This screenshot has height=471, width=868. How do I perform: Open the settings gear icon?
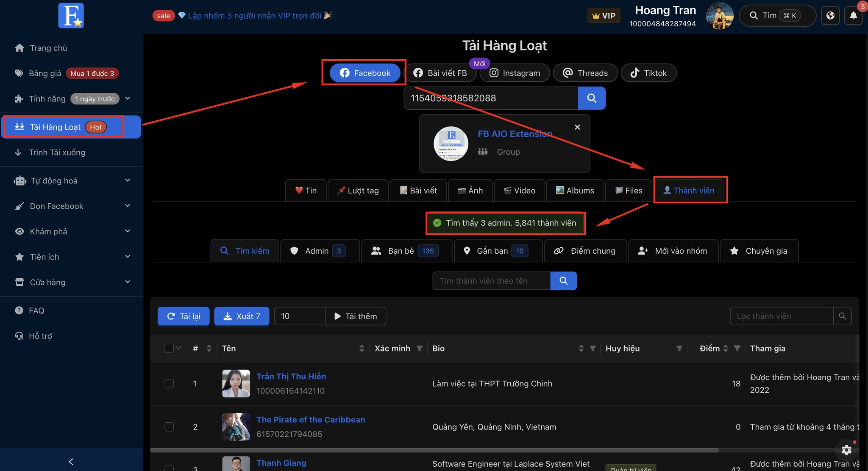(x=846, y=450)
